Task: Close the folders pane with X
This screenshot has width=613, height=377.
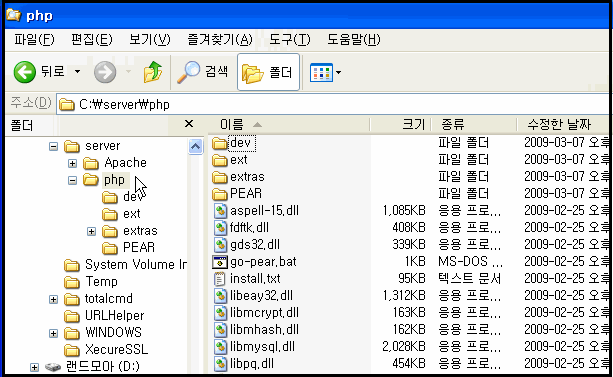Action: [x=189, y=124]
